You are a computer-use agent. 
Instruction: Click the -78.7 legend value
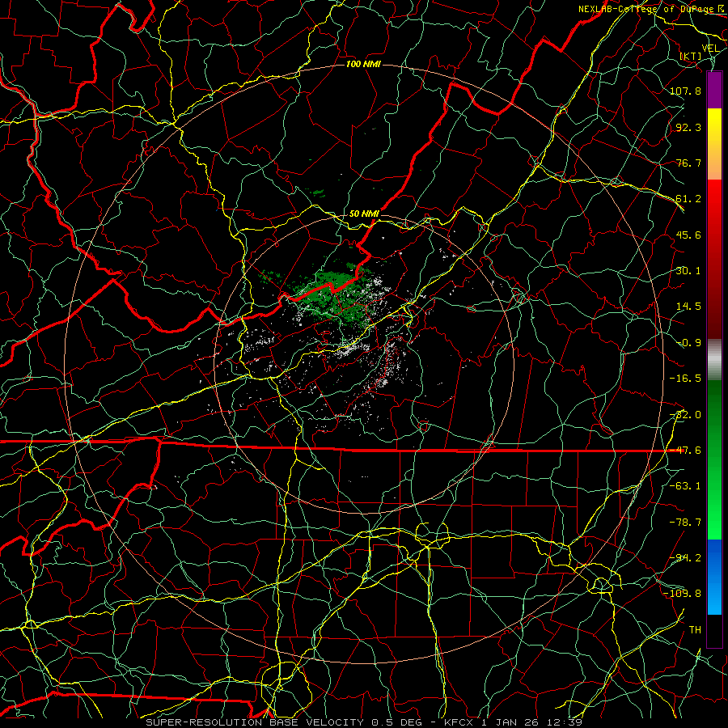[x=685, y=523]
